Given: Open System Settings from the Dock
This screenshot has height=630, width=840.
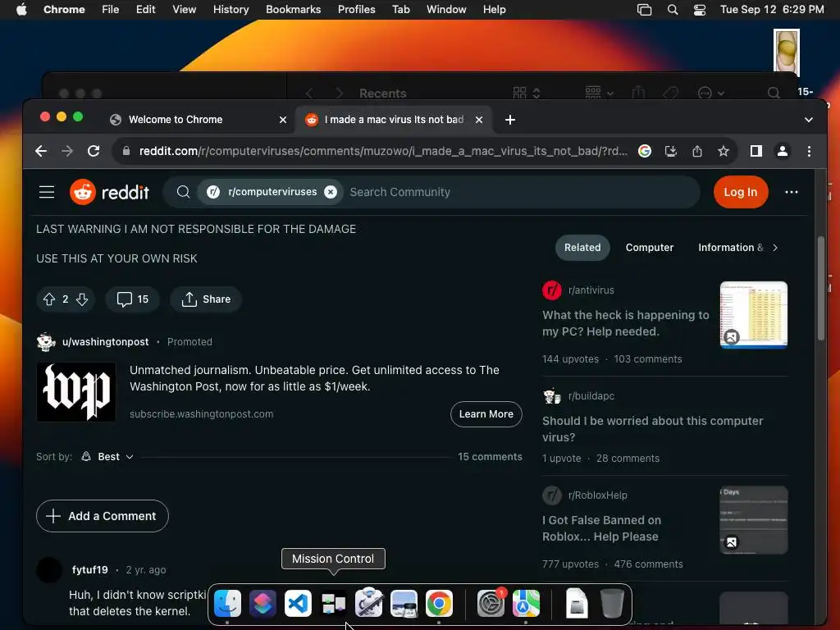Looking at the screenshot, I should click(491, 603).
